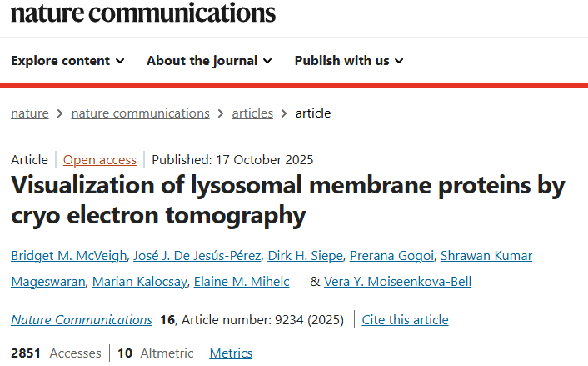Viewport: 588px width, 366px height.
Task: Open nature communications breadcrumb link
Action: [140, 113]
